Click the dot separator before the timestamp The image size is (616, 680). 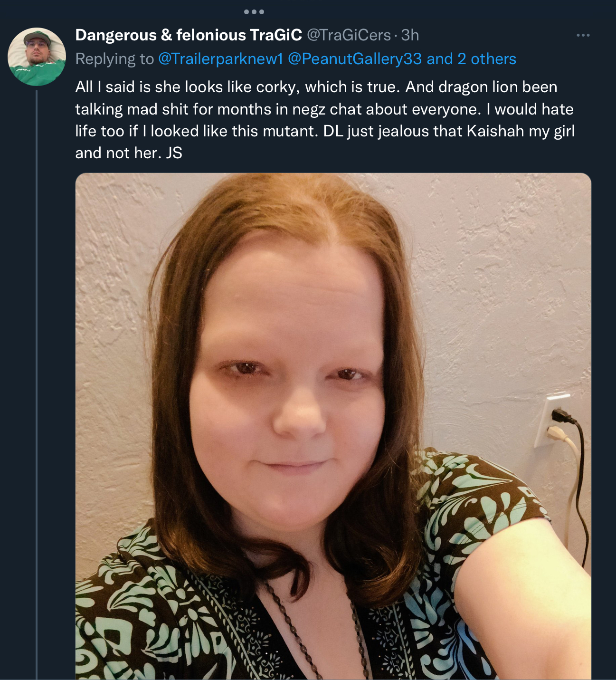396,36
